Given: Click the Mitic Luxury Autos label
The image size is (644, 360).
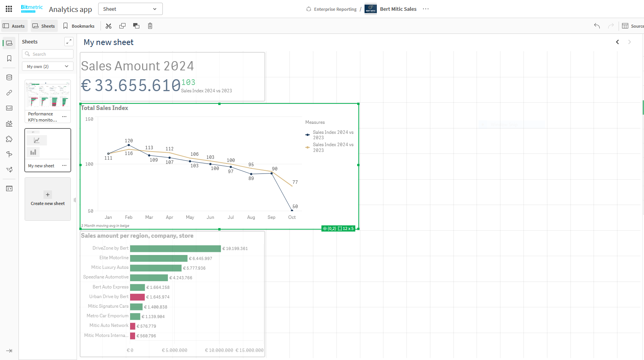Looking at the screenshot, I should pos(110,267).
